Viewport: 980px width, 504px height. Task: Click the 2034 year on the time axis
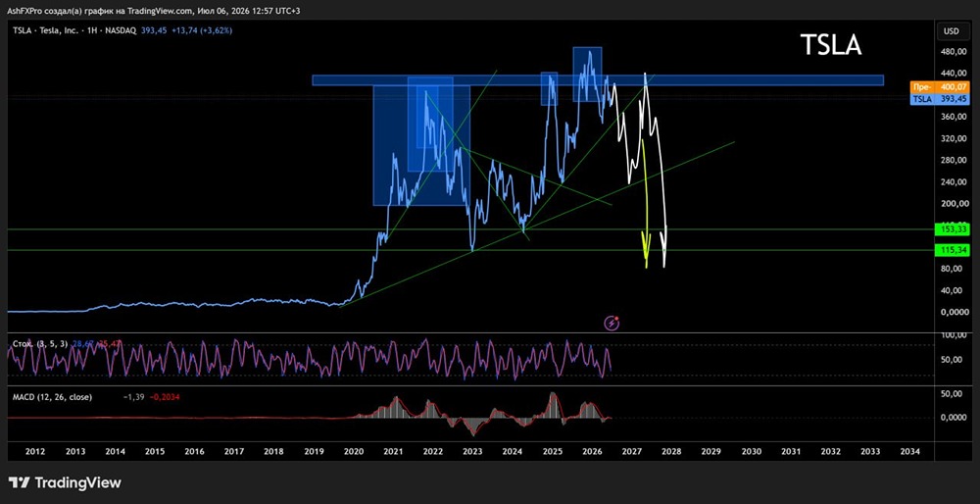(910, 451)
